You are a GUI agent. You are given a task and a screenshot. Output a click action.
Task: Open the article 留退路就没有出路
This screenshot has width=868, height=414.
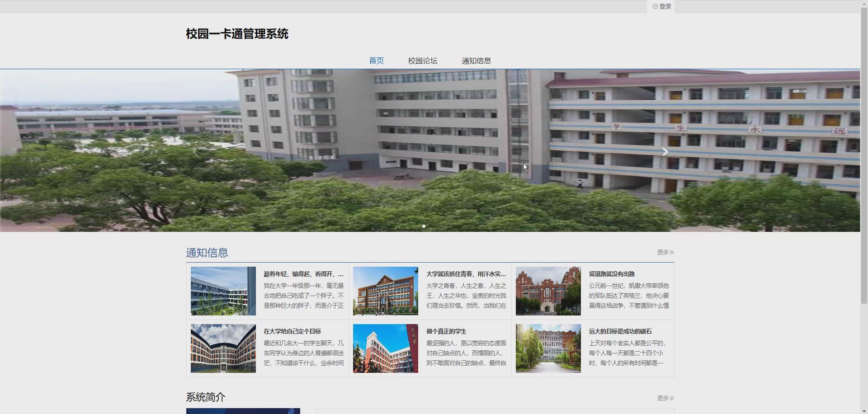[x=612, y=274]
